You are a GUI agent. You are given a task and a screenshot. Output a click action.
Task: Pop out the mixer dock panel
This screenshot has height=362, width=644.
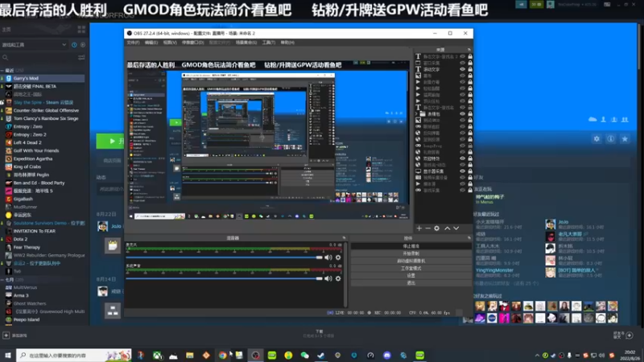pyautogui.click(x=345, y=238)
